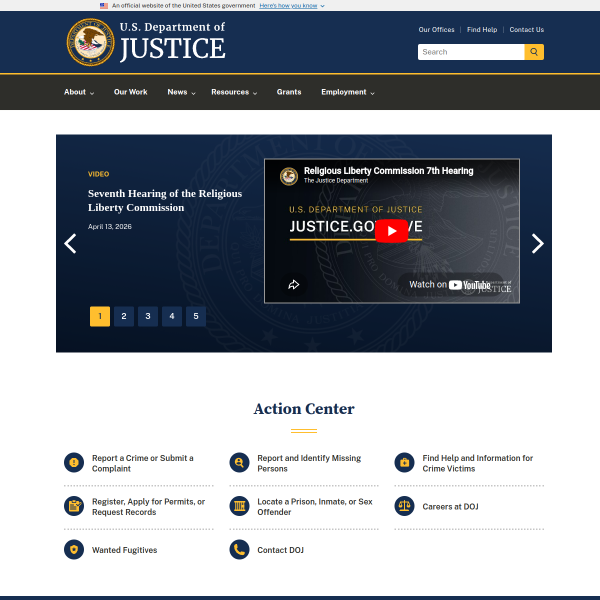Click the video title Religious Liberty Commission 7th Hearing
The image size is (600, 600).
[x=388, y=171]
